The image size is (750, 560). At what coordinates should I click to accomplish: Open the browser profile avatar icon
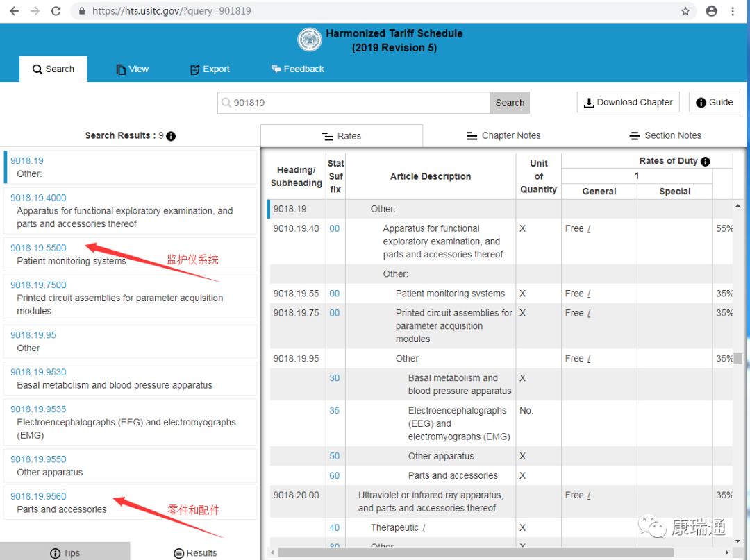coord(711,11)
